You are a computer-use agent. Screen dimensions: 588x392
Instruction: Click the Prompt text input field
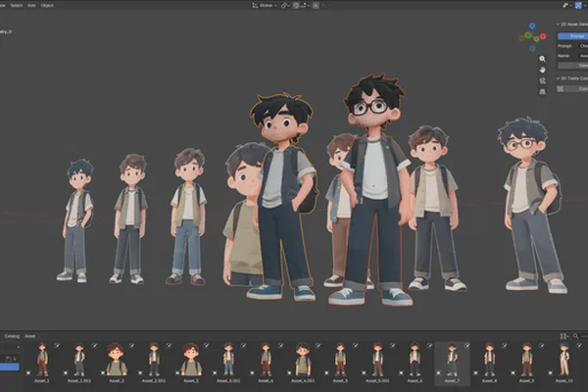(583, 46)
